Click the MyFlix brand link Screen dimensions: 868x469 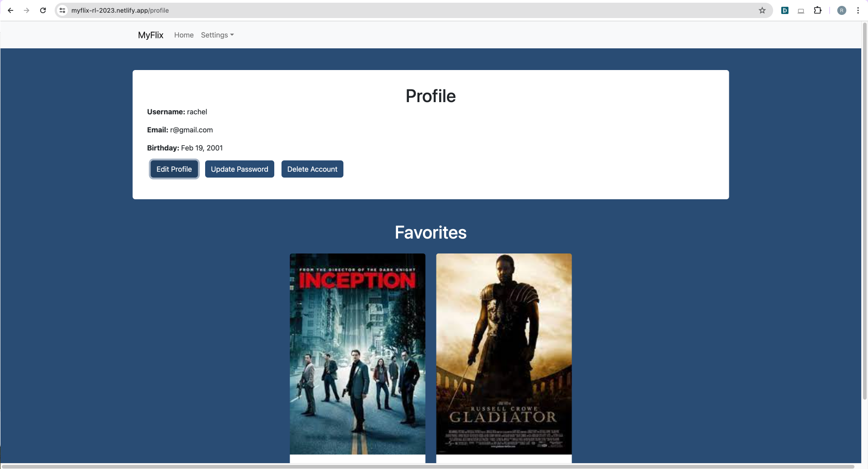click(150, 35)
